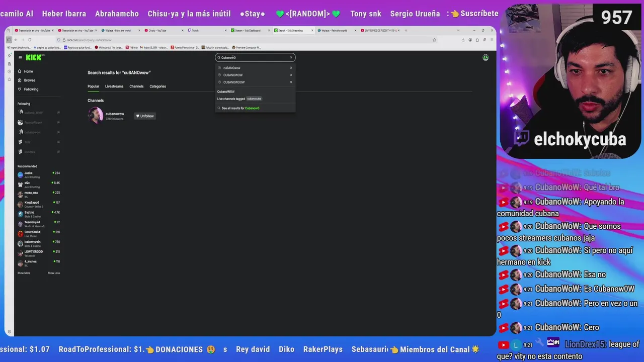Open browser downloads icon

click(463, 40)
